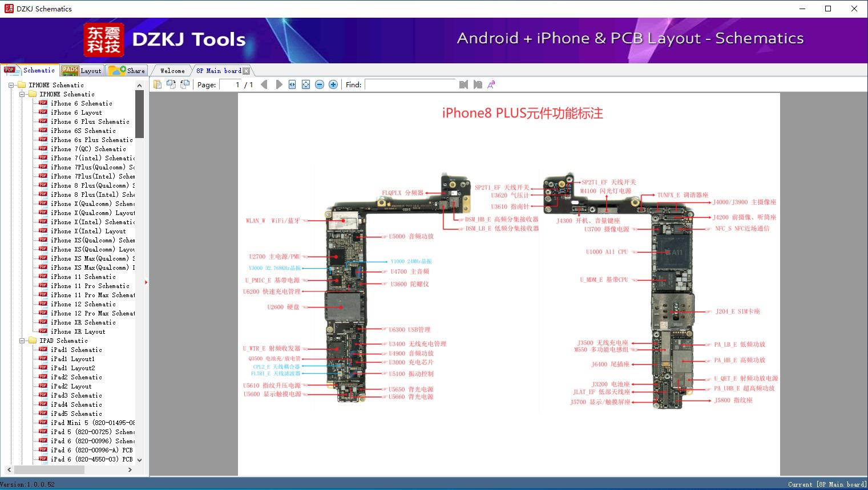Click the tree scrollbar down arrow
This screenshot has height=490, width=868.
click(x=139, y=460)
